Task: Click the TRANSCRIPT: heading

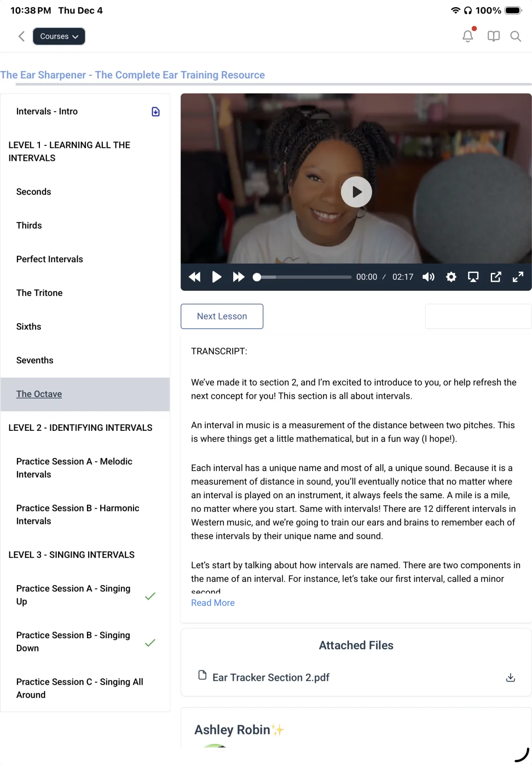Action: [219, 351]
